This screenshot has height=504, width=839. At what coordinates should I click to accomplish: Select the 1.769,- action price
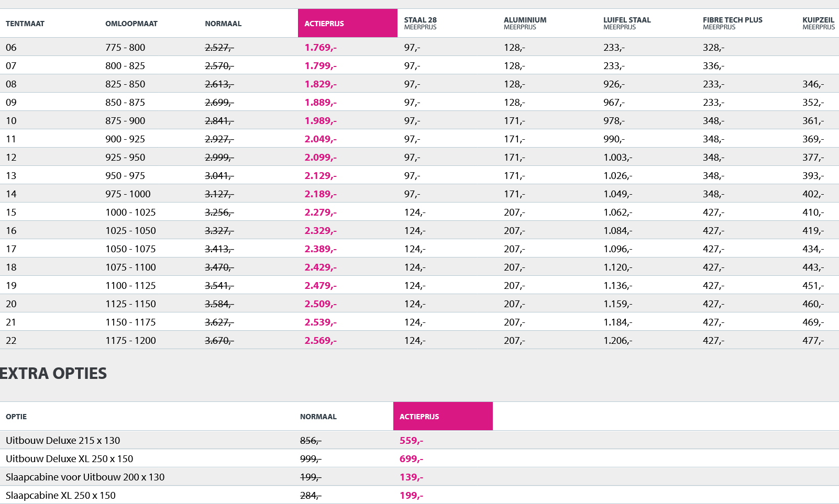(321, 48)
